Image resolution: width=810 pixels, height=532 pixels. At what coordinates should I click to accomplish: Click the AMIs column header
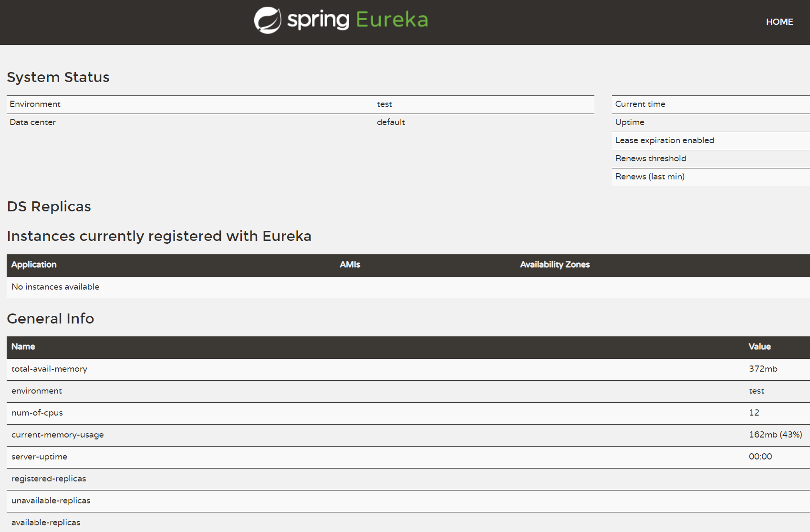click(350, 264)
